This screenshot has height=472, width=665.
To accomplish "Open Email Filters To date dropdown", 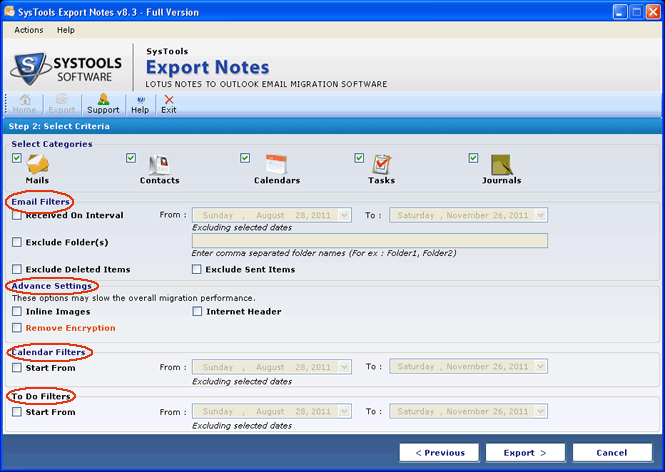I will tap(540, 215).
